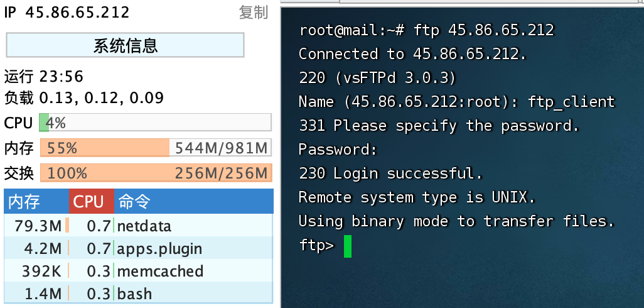This screenshot has height=308, width=644.
Task: Click the green terminal cursor at ftp prompt
Action: pyautogui.click(x=348, y=246)
